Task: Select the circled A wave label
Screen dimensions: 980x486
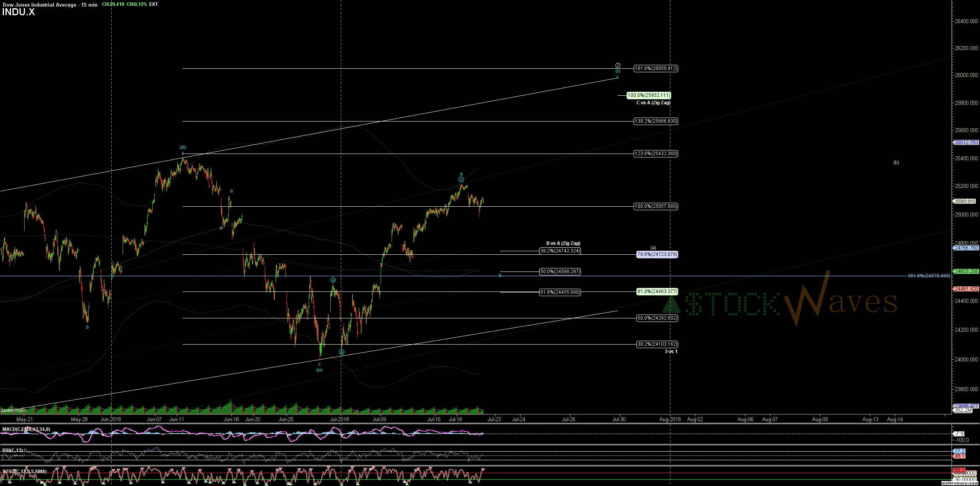Action: click(333, 280)
